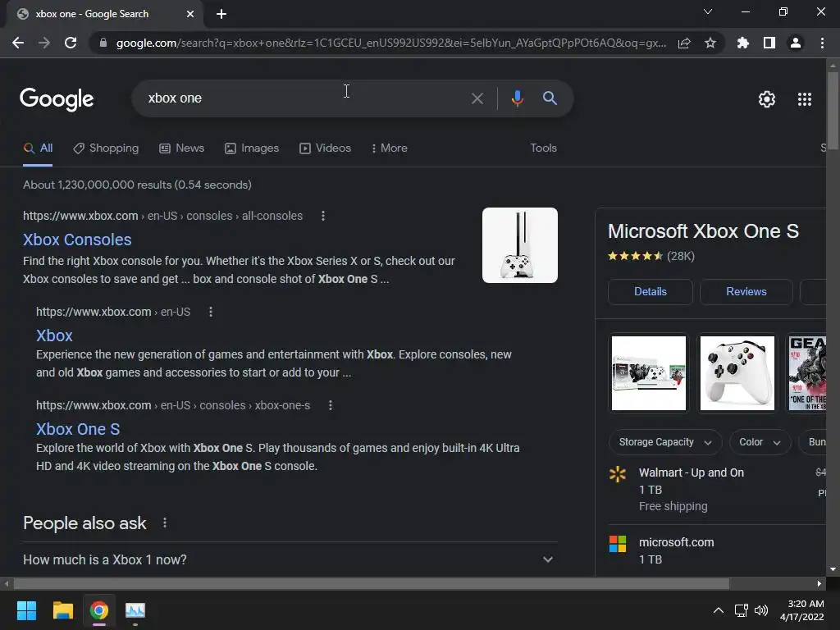Image resolution: width=840 pixels, height=630 pixels.
Task: Expand 'How much is a Xbox 1 now?'
Action: 290,559
